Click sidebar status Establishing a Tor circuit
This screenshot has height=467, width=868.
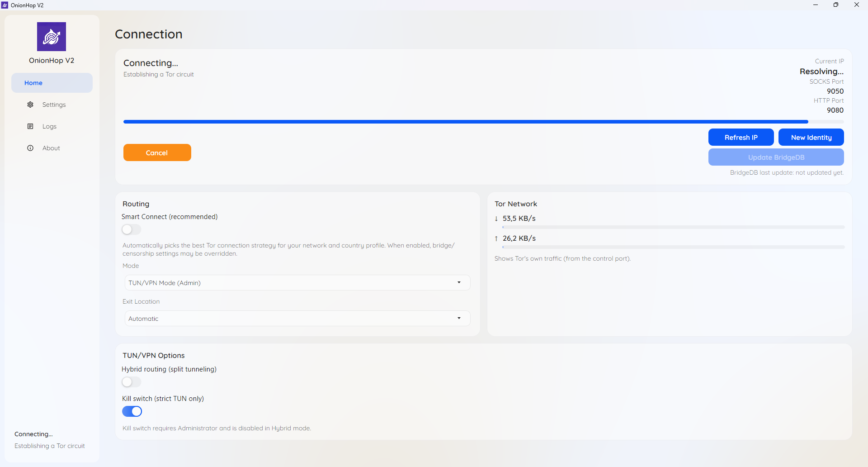(x=50, y=446)
